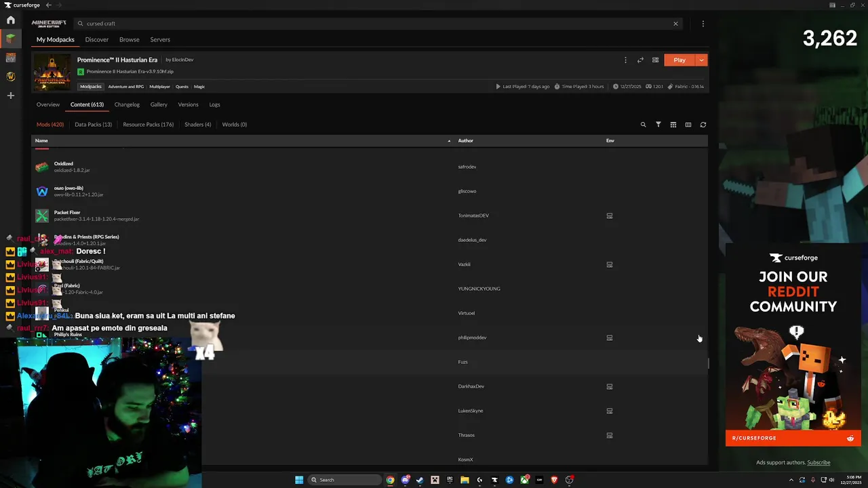This screenshot has width=868, height=488.
Task: Click the Packet Fixer mod icon
Action: coord(42,216)
